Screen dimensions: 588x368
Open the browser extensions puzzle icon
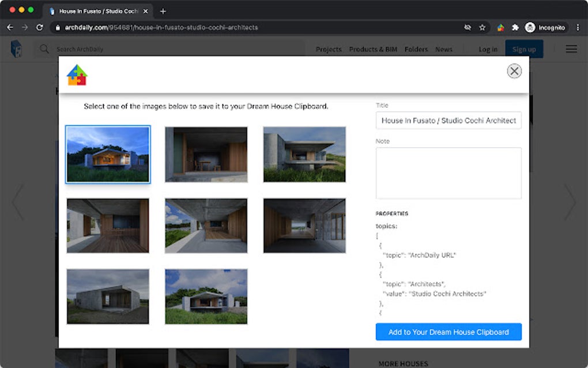coord(515,27)
